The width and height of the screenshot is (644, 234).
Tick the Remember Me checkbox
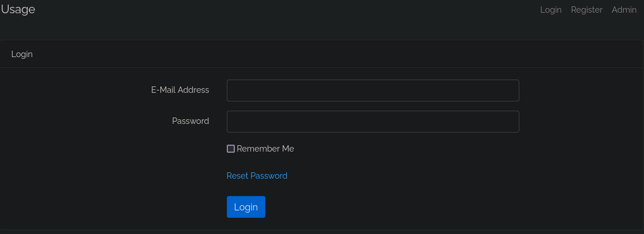(x=231, y=149)
